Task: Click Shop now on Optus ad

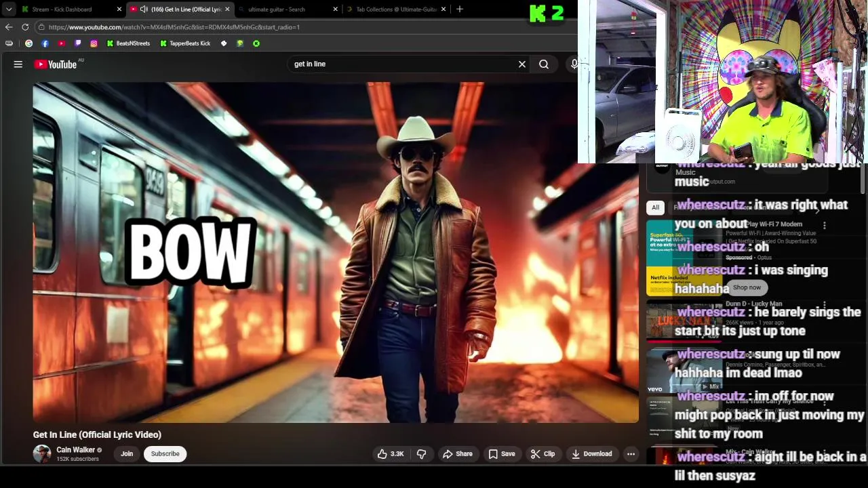Action: (x=747, y=287)
